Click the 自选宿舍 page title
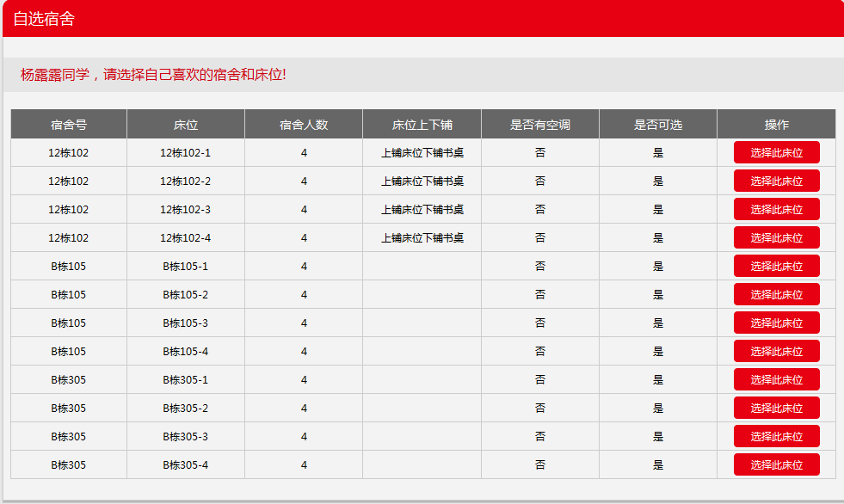This screenshot has height=504, width=844. 43,19
